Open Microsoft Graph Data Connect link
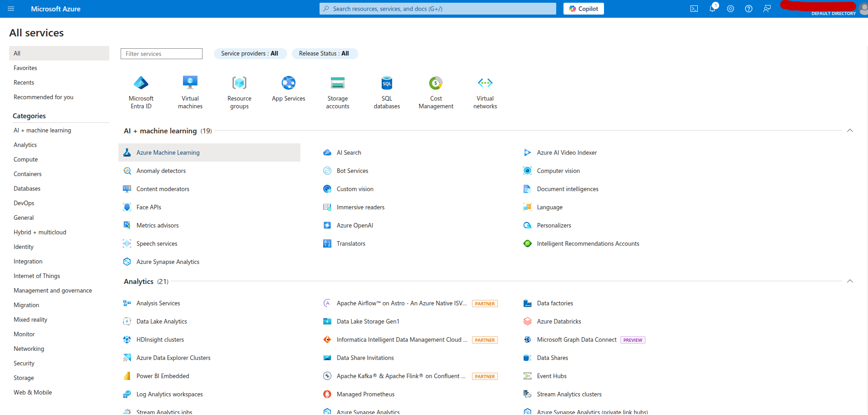 577,340
